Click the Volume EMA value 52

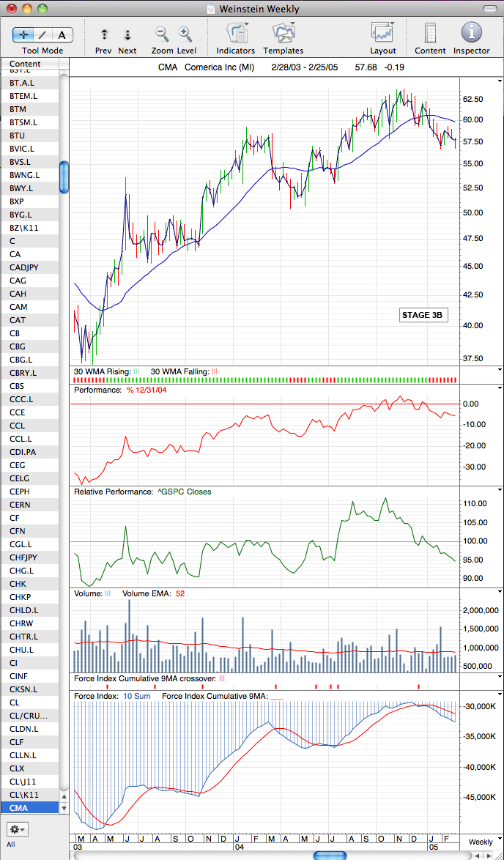pos(180,593)
